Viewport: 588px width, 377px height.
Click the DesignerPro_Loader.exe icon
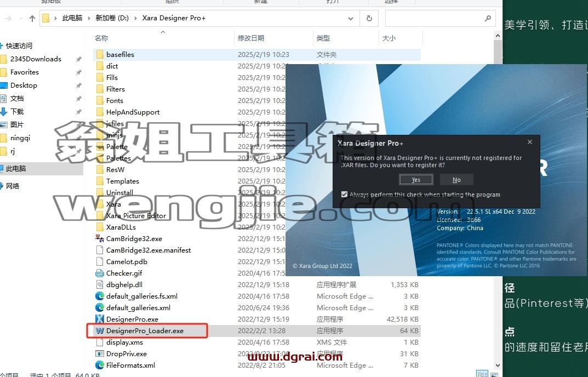pyautogui.click(x=99, y=331)
